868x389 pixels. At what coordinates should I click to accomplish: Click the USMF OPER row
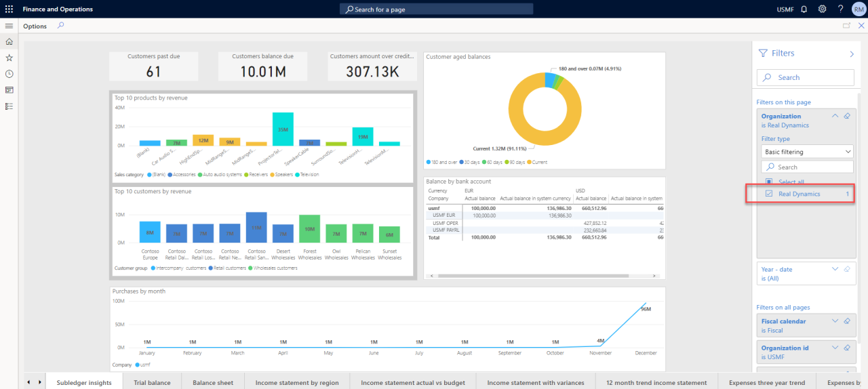[x=545, y=222]
